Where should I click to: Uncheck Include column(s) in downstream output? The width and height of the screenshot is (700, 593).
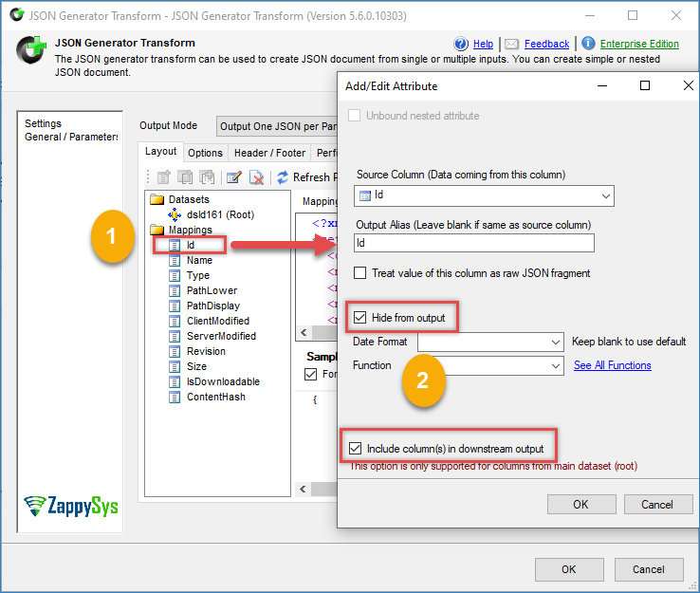(356, 449)
